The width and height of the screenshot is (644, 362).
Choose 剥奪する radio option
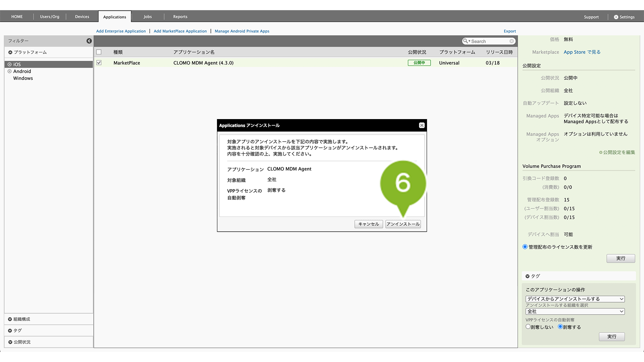click(x=560, y=327)
